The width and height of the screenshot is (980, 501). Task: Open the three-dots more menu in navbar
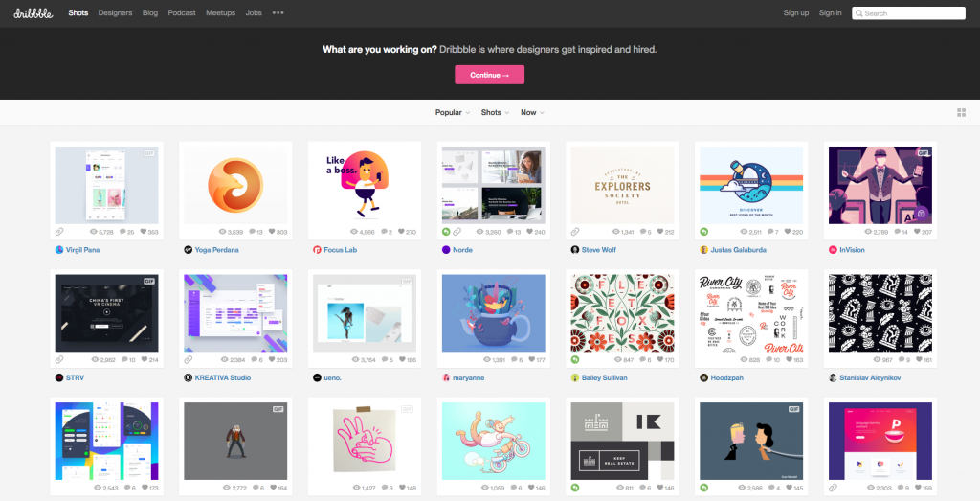point(278,12)
